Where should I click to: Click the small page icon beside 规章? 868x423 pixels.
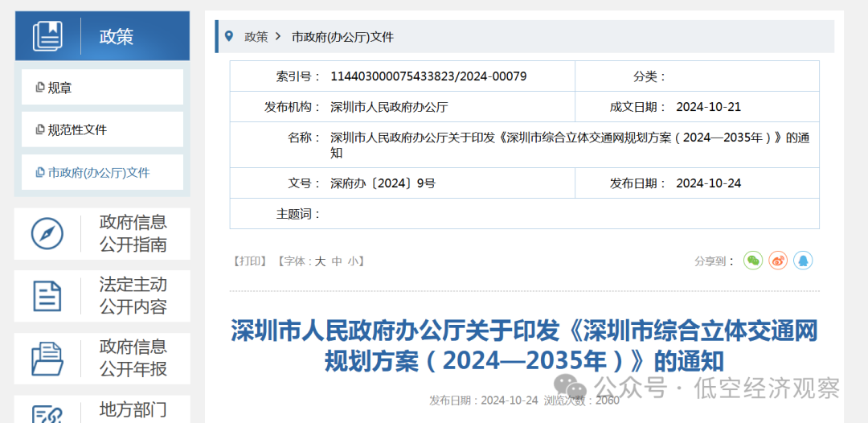(40, 87)
